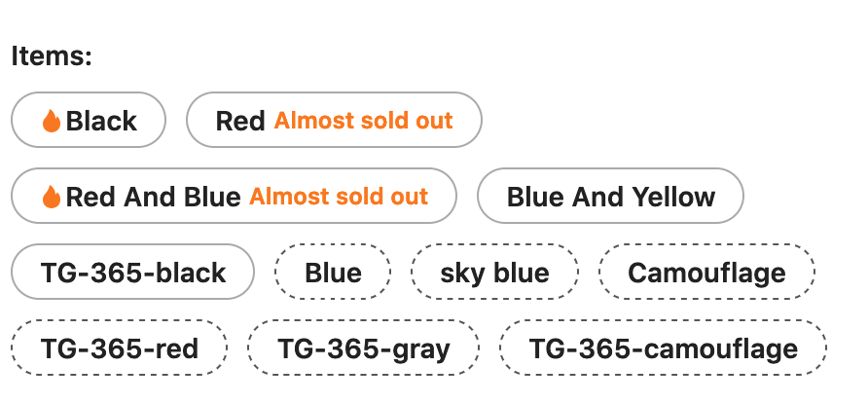Click the flame icon beside Red And Blue
The image size is (868, 403).
pyautogui.click(x=52, y=197)
